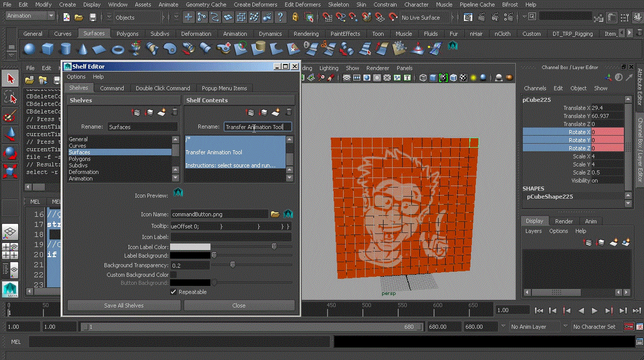Screen dimensions: 644x360
Task: Save the current scene with disk icon
Action: [92, 17]
